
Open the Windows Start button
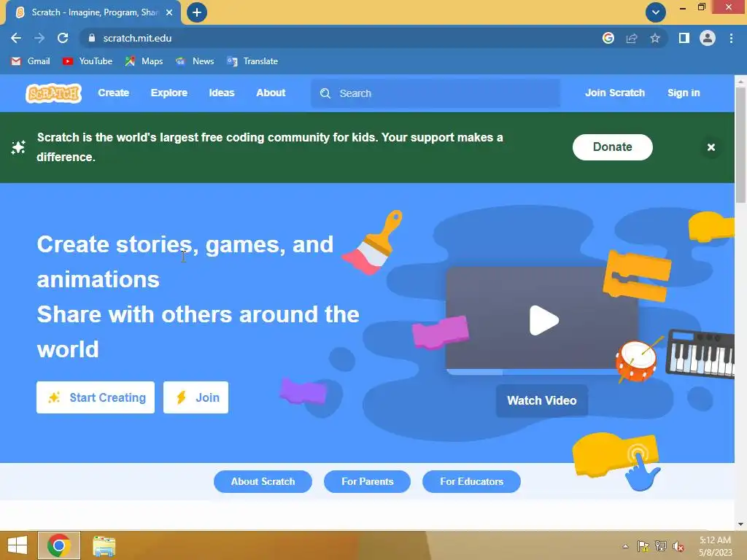coord(18,545)
